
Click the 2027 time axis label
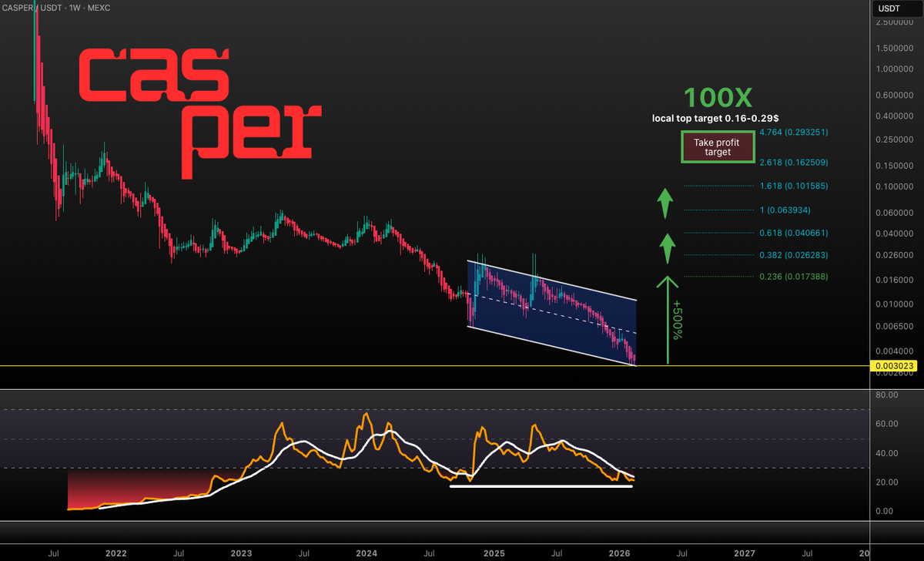[745, 553]
